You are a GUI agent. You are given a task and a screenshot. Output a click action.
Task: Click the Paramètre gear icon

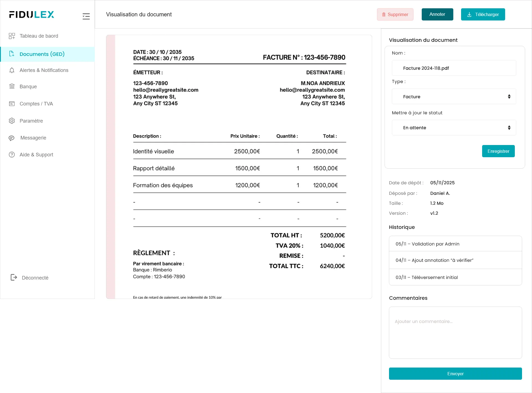point(12,121)
